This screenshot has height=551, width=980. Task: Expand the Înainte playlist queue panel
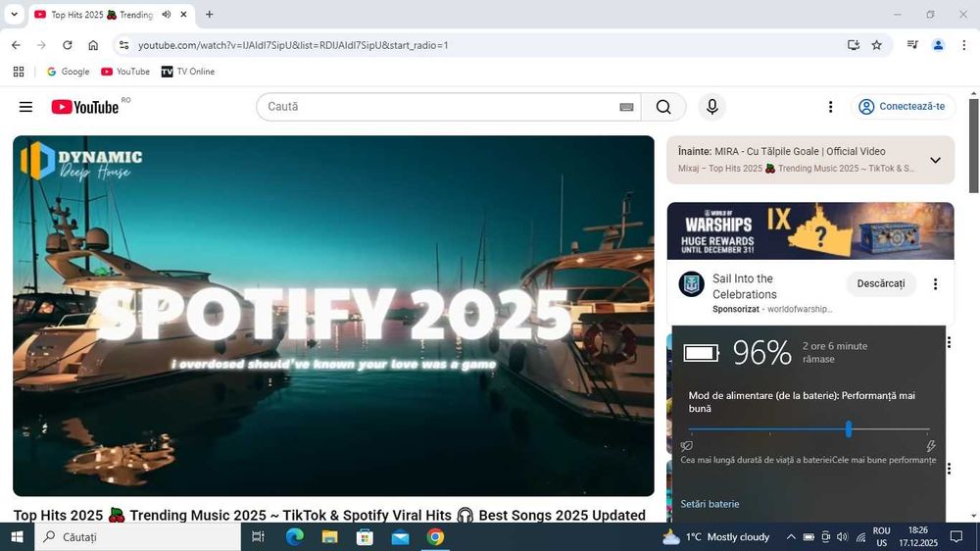tap(935, 160)
